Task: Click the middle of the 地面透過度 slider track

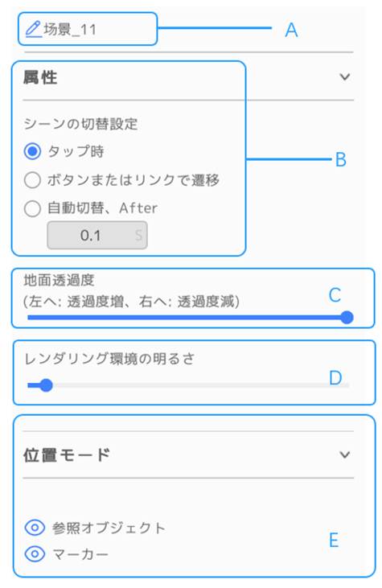Action: click(x=187, y=318)
